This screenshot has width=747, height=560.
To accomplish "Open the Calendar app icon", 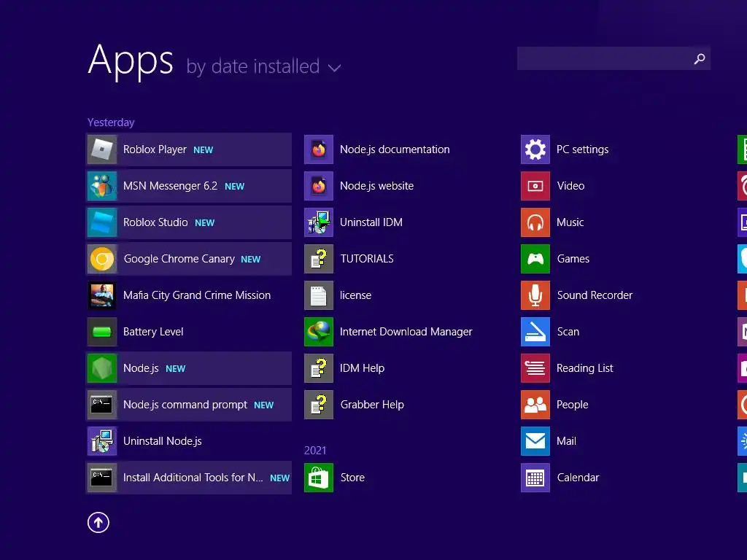I will (x=535, y=478).
